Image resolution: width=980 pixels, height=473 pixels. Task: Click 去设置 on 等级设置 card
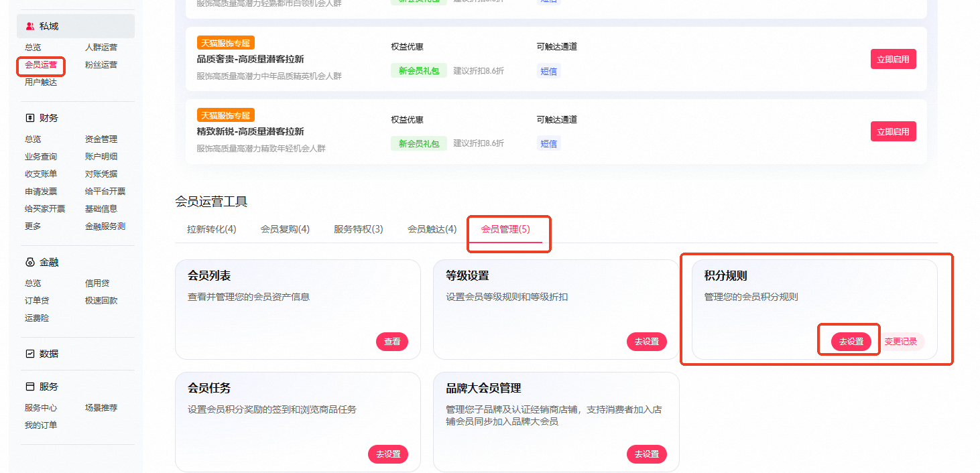coord(647,342)
